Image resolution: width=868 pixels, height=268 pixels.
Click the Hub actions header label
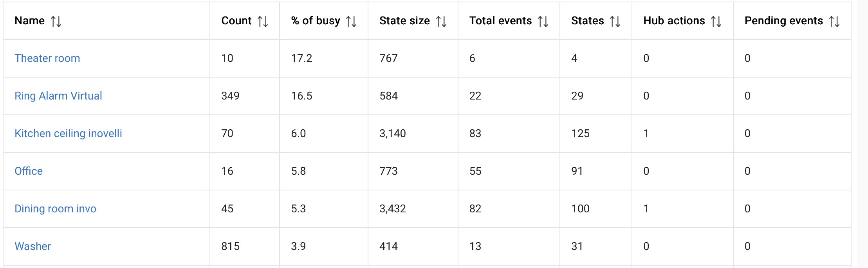tap(674, 21)
